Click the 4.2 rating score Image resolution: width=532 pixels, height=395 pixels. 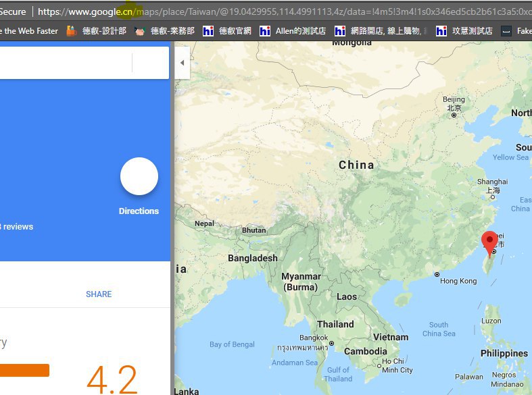click(x=112, y=378)
